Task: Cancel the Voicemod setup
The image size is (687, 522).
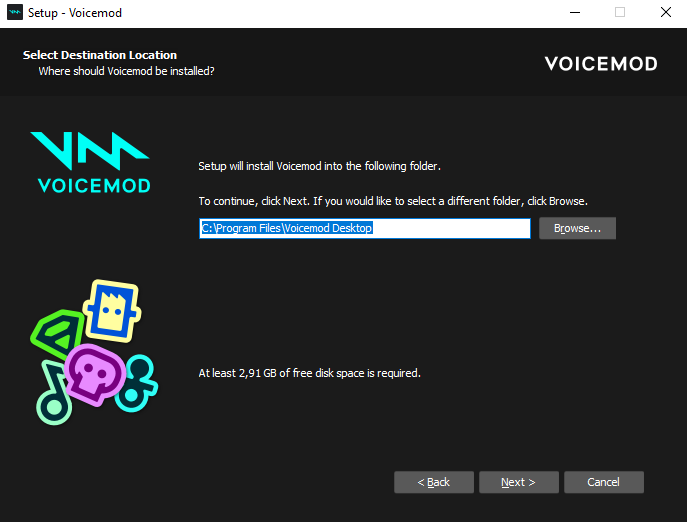Action: [604, 482]
